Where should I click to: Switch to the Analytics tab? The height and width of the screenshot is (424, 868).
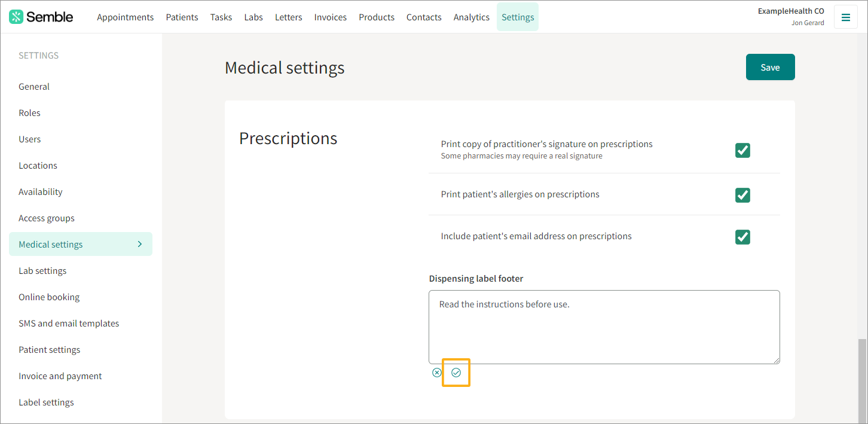472,17
